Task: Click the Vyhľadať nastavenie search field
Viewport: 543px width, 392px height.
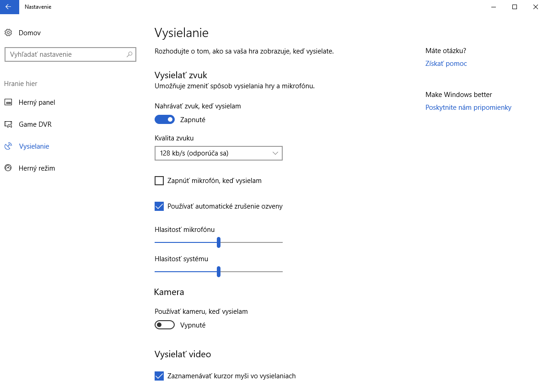Action: pos(70,54)
